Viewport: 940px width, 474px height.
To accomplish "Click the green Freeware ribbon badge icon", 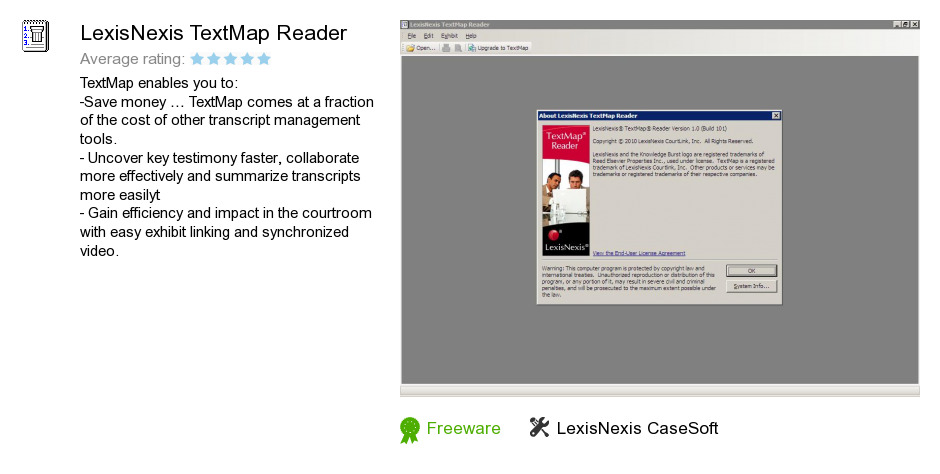I will (x=410, y=430).
